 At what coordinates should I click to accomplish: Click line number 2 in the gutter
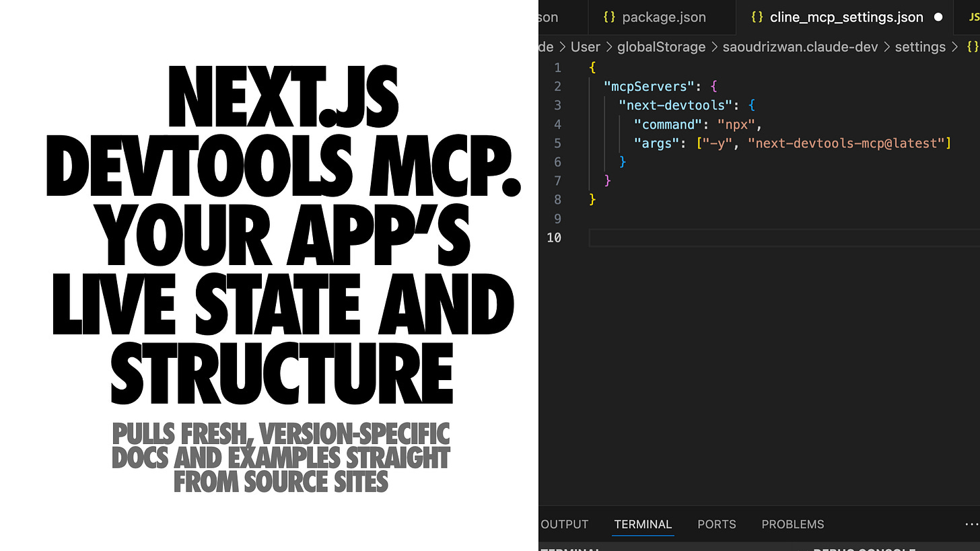pyautogui.click(x=557, y=86)
